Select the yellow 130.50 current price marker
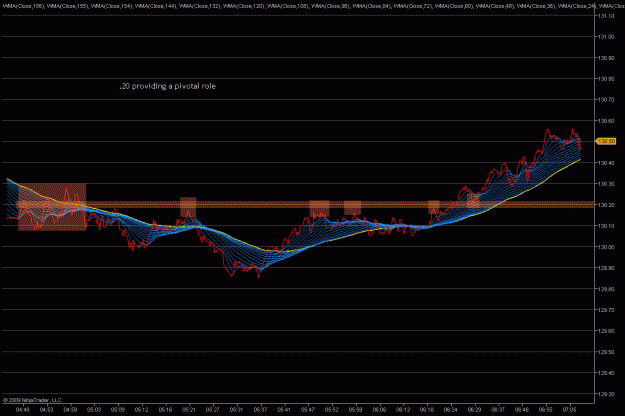The image size is (625, 416). pos(606,141)
